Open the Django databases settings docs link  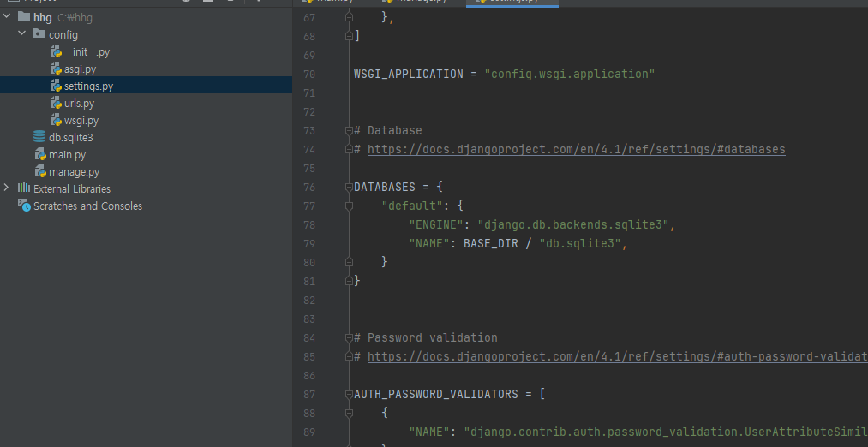pyautogui.click(x=577, y=149)
